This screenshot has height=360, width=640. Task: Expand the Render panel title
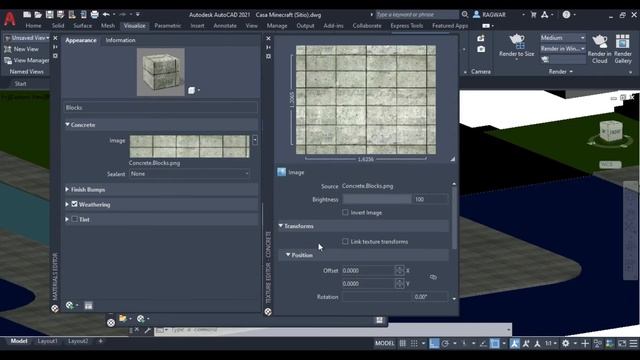(x=560, y=71)
